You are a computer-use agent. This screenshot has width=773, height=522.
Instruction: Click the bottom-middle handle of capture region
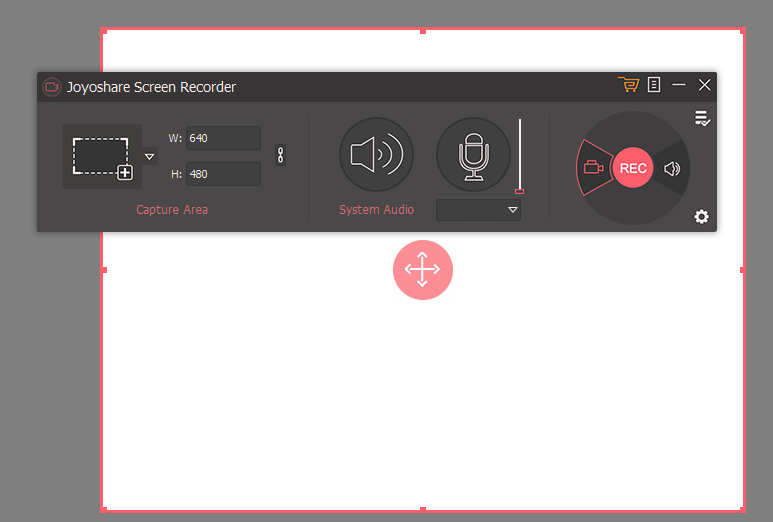423,509
